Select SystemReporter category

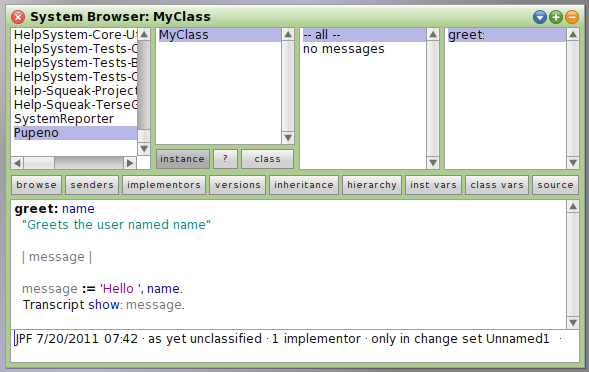(75, 119)
